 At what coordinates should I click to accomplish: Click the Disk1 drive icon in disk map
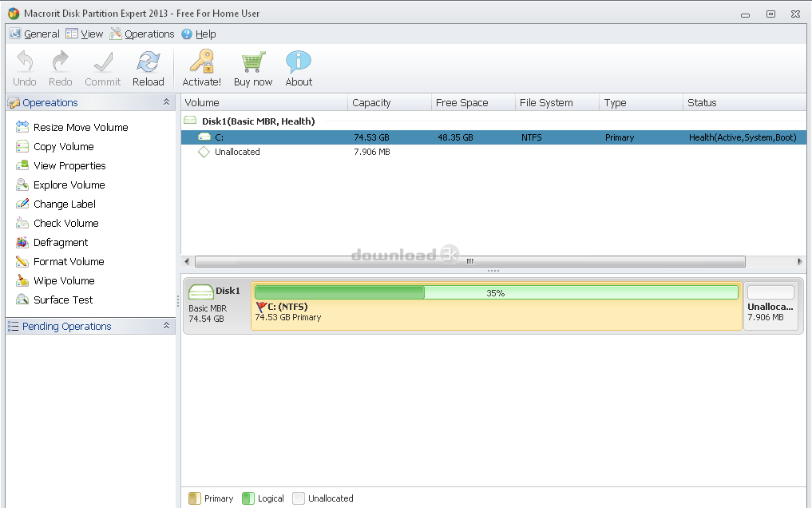click(201, 292)
